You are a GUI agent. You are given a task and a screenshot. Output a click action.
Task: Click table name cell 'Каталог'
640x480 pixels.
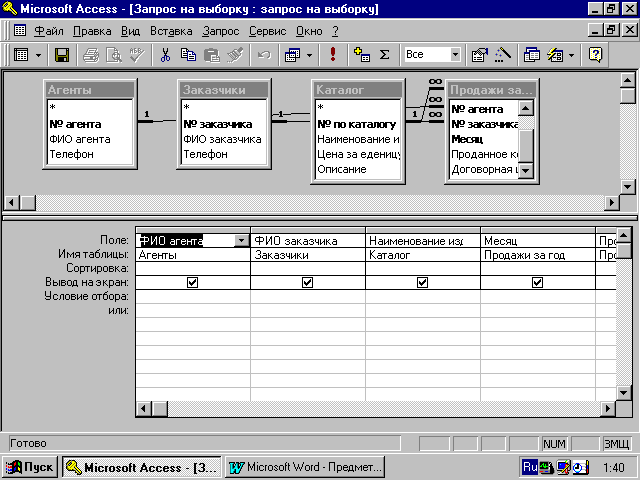423,255
